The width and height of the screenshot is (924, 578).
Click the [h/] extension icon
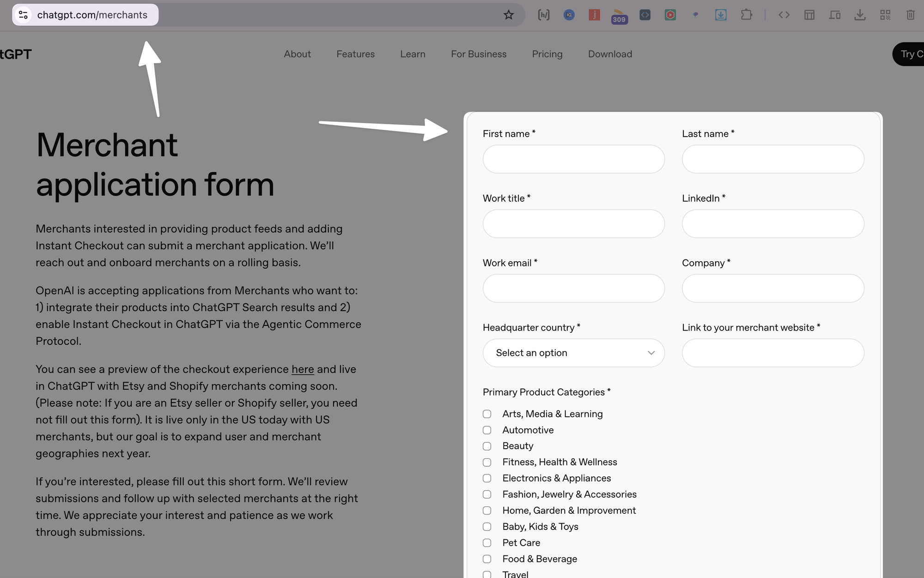pos(544,15)
